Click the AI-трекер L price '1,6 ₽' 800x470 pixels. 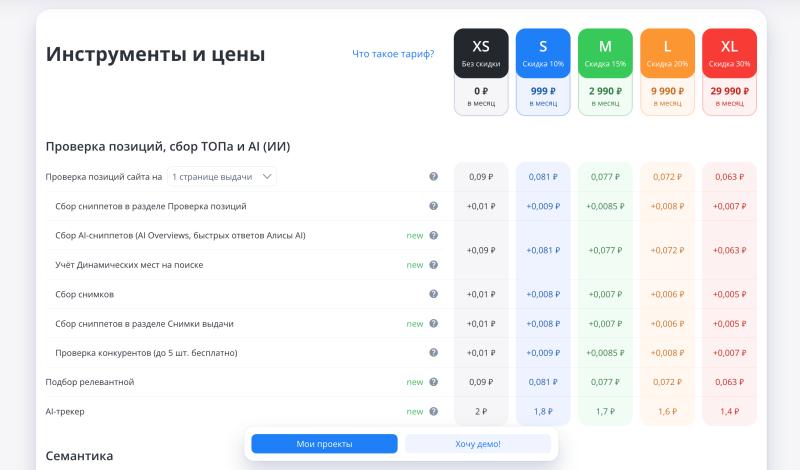coord(667,411)
